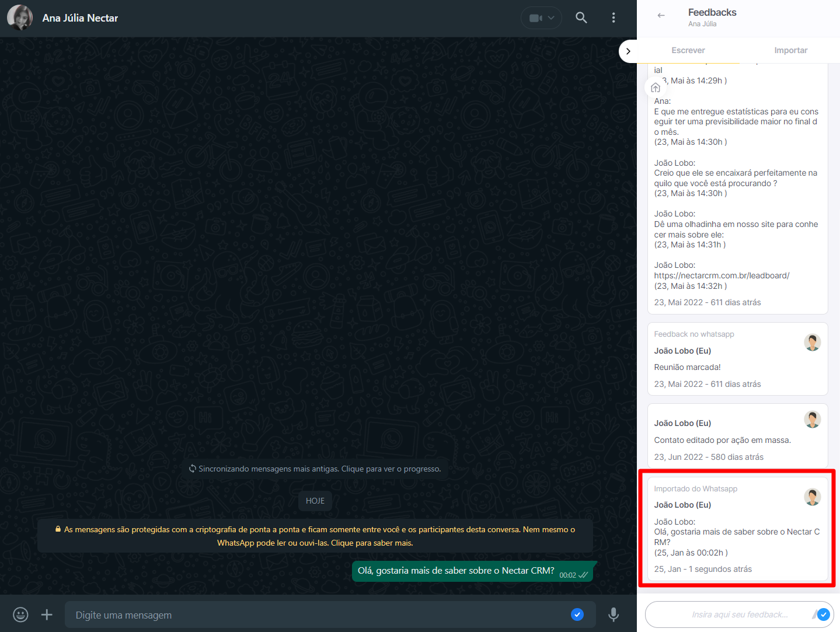Click the HOJE date badge
840x632 pixels.
tap(315, 501)
